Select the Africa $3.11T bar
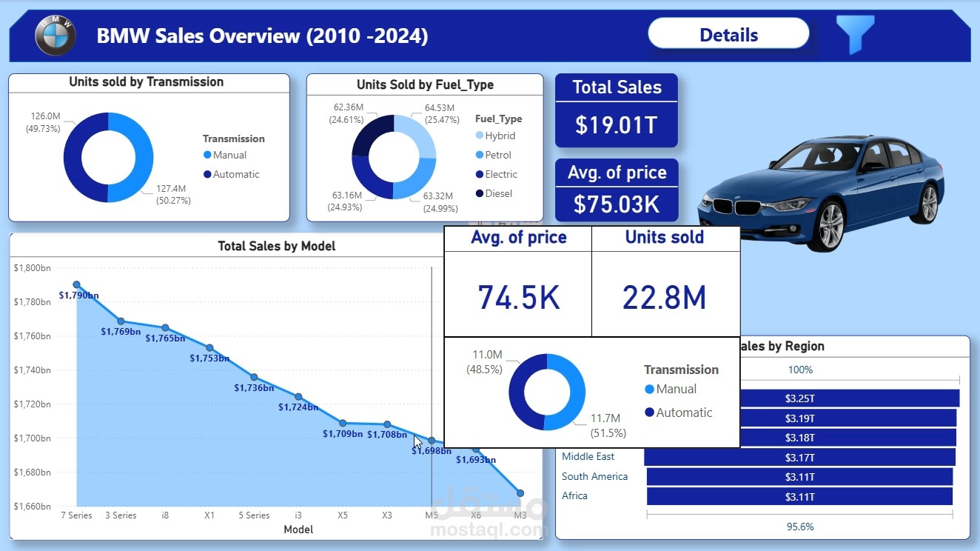 pyautogui.click(x=799, y=496)
